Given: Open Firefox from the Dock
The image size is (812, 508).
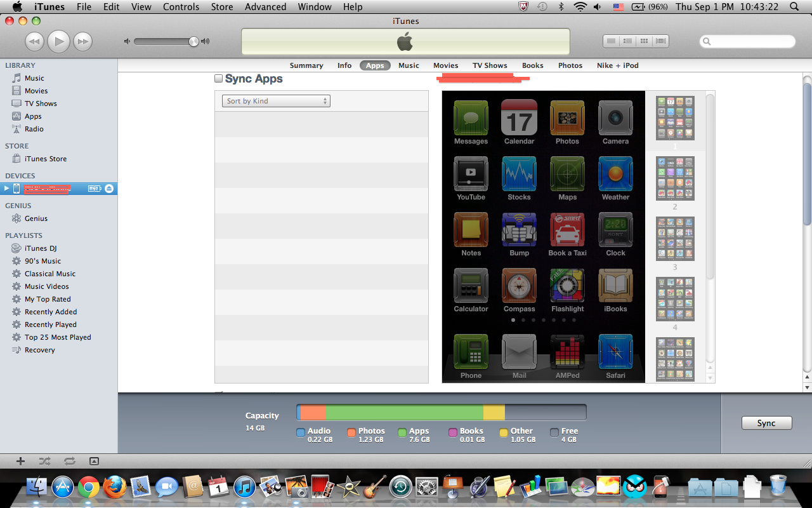Looking at the screenshot, I should point(115,487).
